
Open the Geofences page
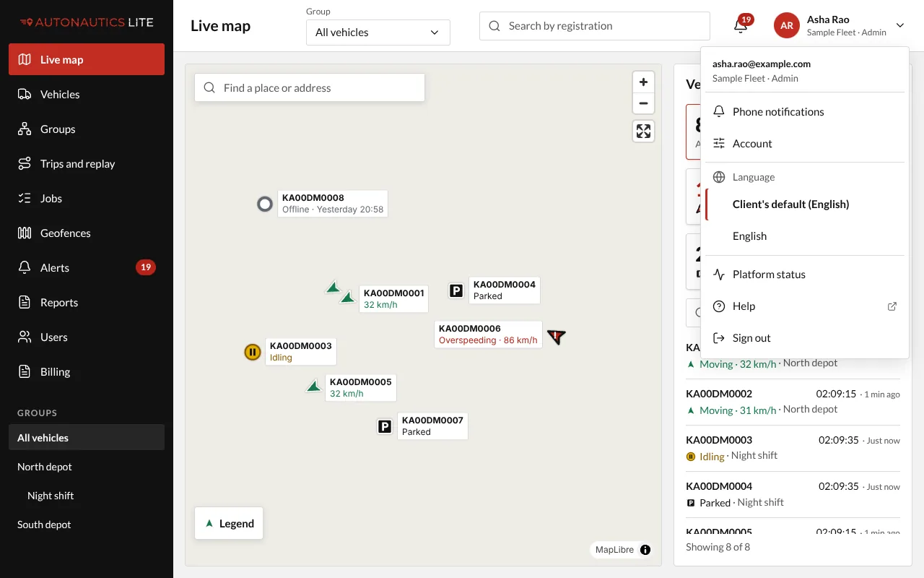[x=87, y=233]
